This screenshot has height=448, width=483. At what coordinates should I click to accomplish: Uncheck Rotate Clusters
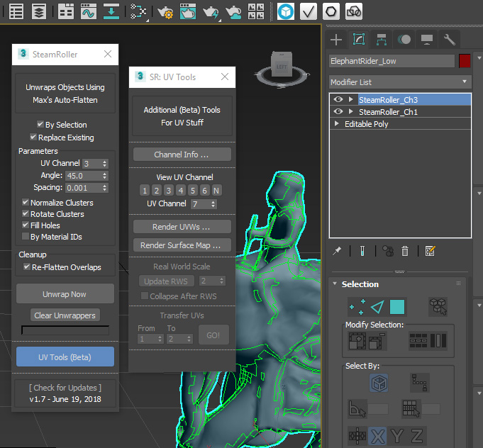26,213
